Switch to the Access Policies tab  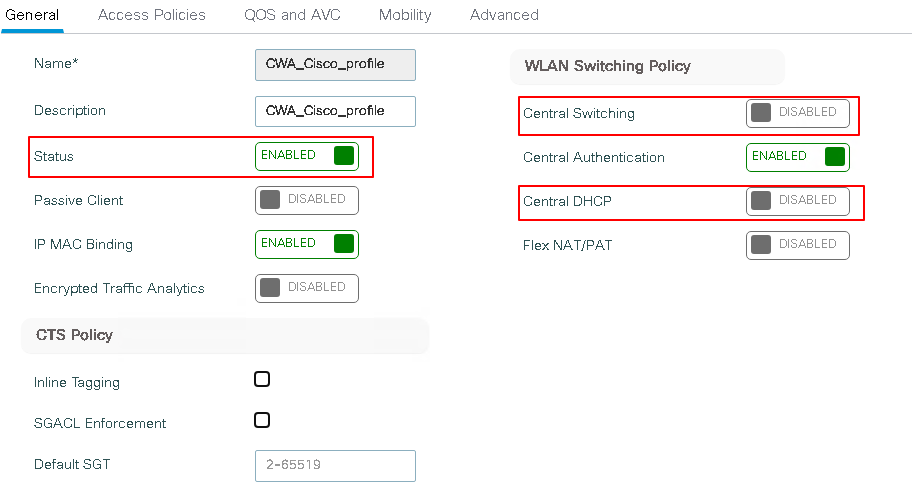click(152, 15)
